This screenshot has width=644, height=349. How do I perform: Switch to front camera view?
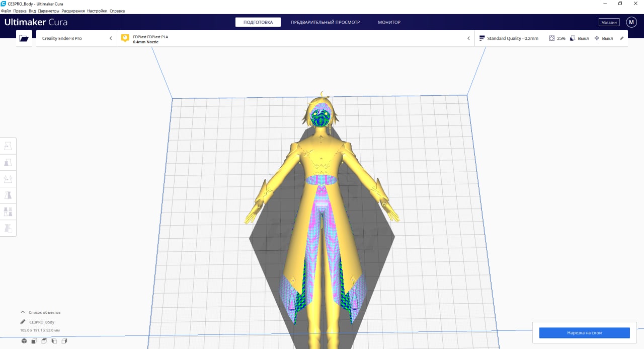pos(34,341)
